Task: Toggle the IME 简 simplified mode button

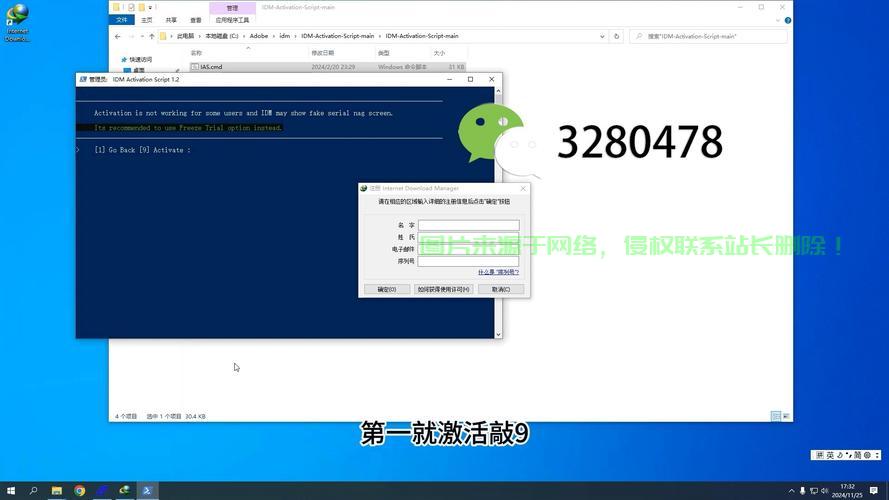Action: tap(857, 455)
